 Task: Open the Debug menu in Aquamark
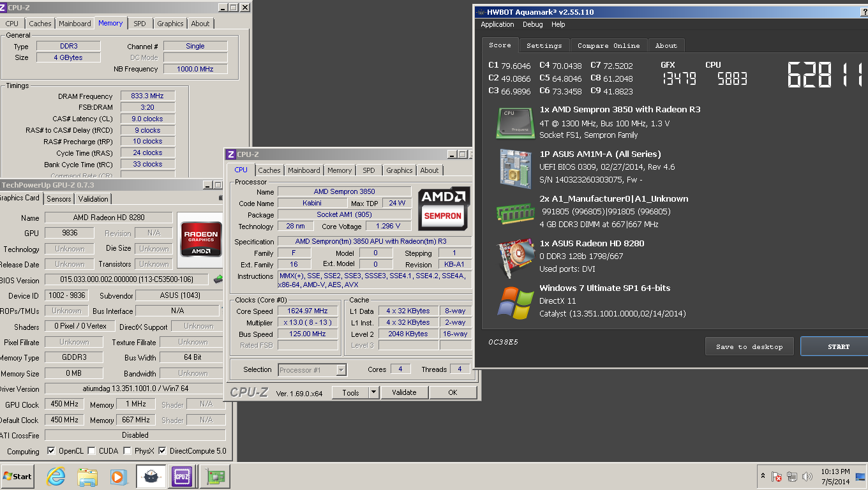tap(532, 24)
